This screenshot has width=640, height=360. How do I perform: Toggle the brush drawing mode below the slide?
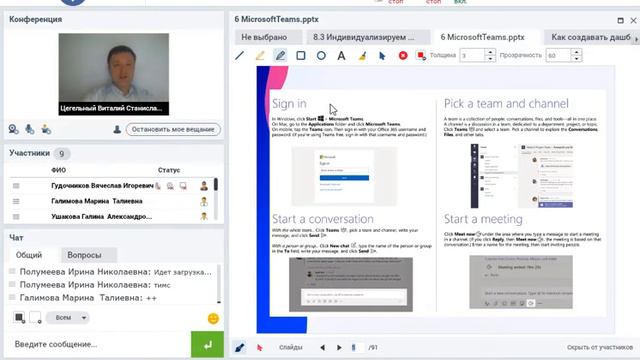coord(240,347)
